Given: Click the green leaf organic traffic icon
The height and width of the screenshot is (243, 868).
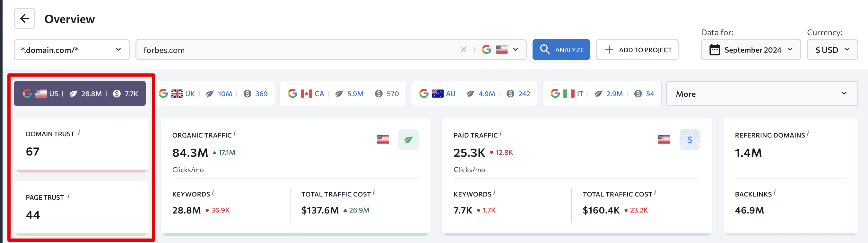Looking at the screenshot, I should pyautogui.click(x=408, y=139).
